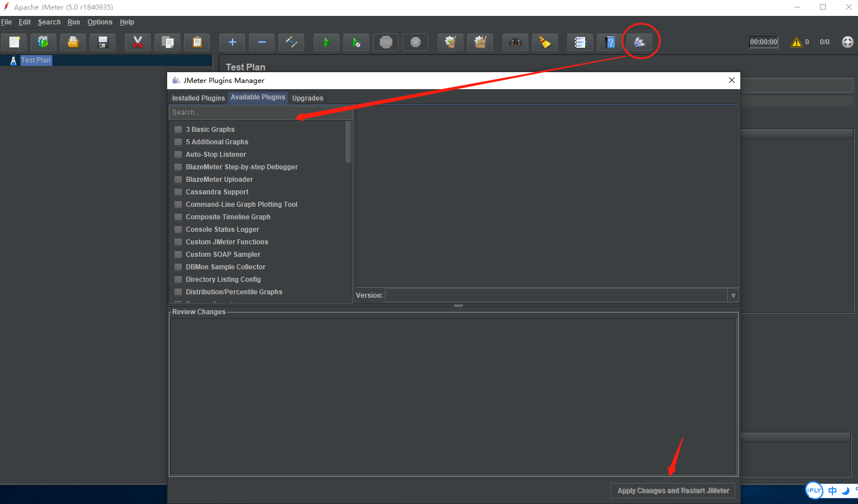Screen dimensions: 858x504
Task: Click Apply Changes and Restart JMeter
Action: (x=673, y=491)
